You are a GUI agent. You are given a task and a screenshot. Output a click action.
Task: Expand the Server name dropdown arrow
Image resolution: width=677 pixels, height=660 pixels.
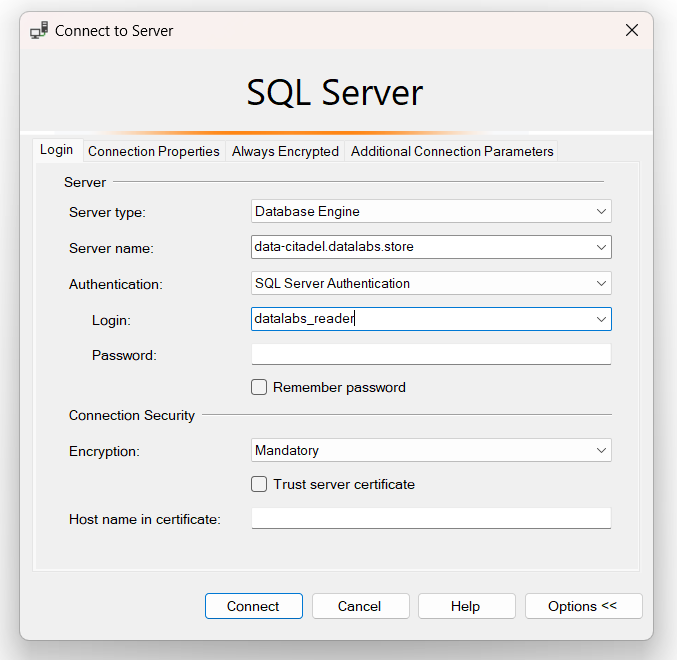point(601,247)
